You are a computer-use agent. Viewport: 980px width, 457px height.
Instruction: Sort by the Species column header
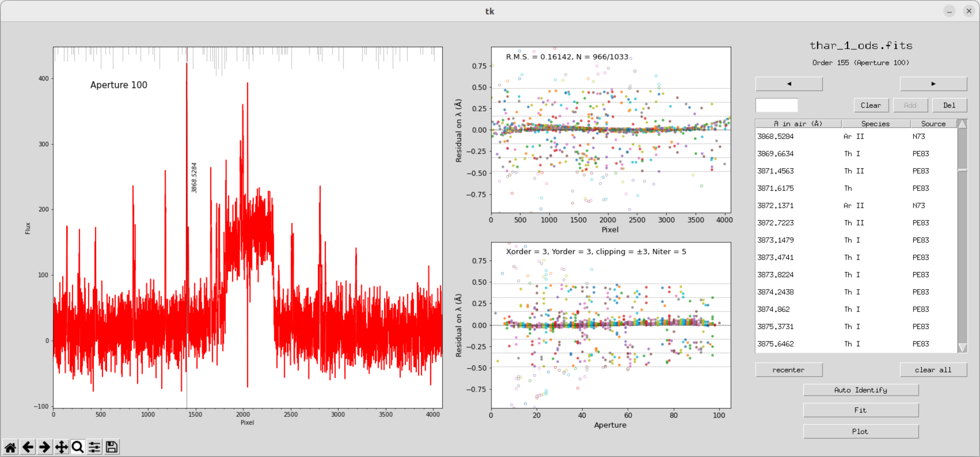point(875,124)
